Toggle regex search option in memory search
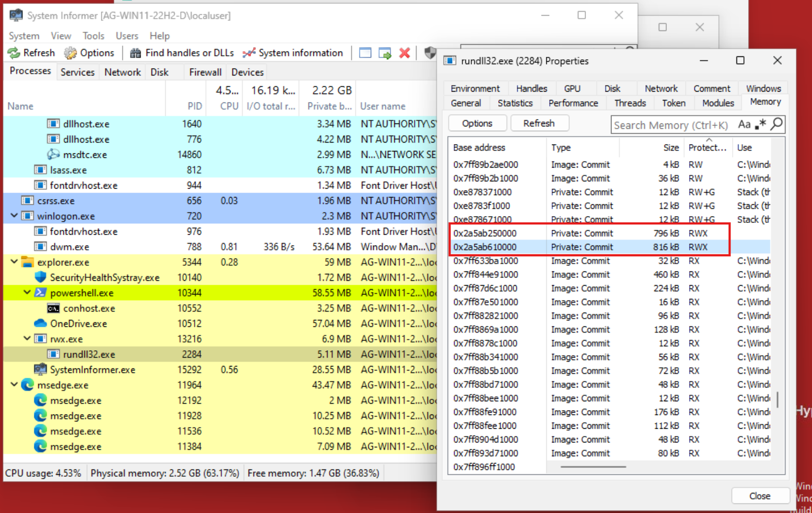 click(761, 124)
